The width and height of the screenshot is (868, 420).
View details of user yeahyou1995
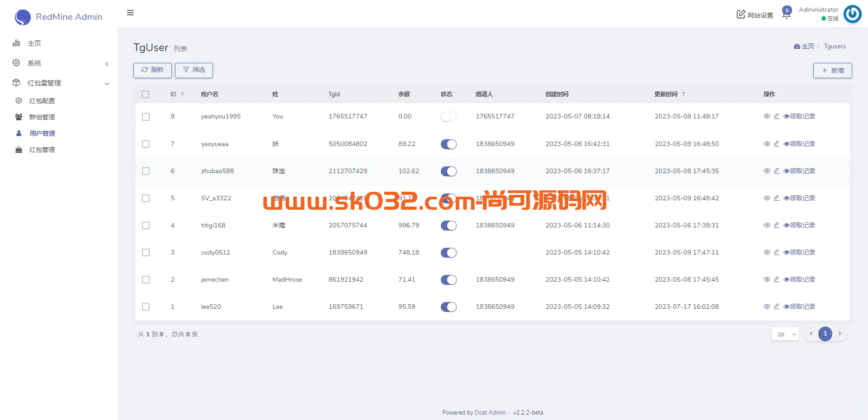(767, 116)
